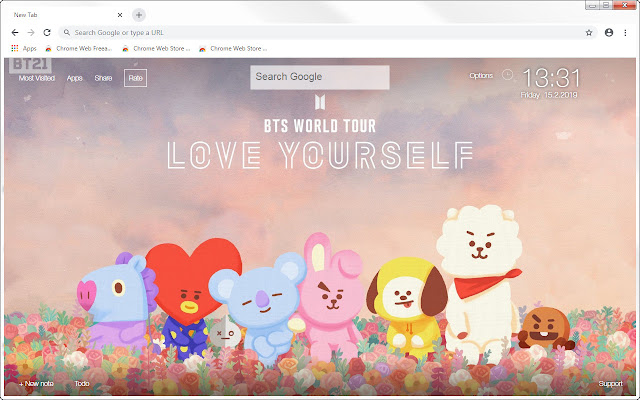Click the forward navigation arrow

[31, 33]
